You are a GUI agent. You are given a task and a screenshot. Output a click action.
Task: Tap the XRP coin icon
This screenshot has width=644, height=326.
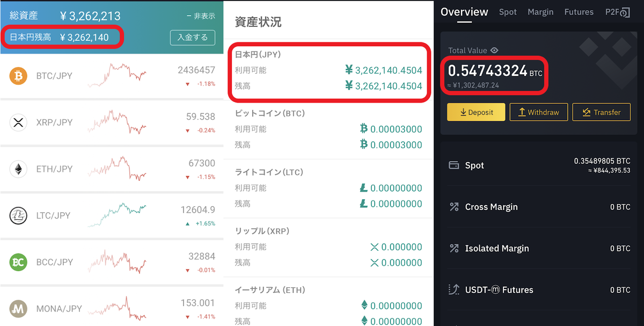pyautogui.click(x=18, y=123)
